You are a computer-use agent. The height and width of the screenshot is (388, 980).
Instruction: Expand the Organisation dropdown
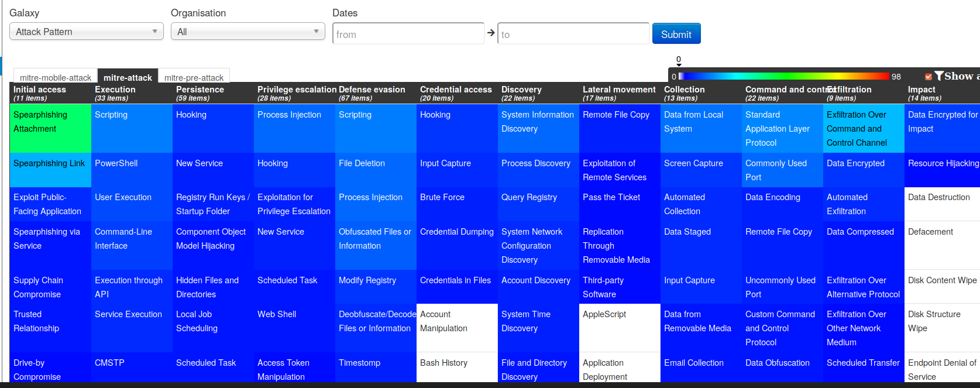click(x=247, y=32)
